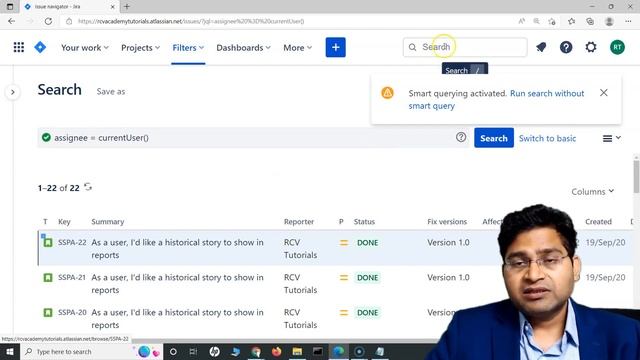Sort by the Reporter column header

(x=299, y=222)
